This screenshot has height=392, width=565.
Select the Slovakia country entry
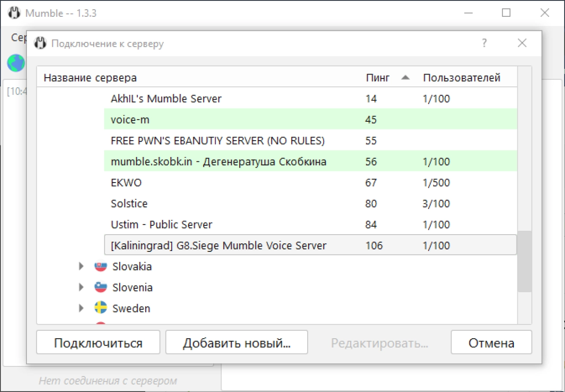click(132, 266)
